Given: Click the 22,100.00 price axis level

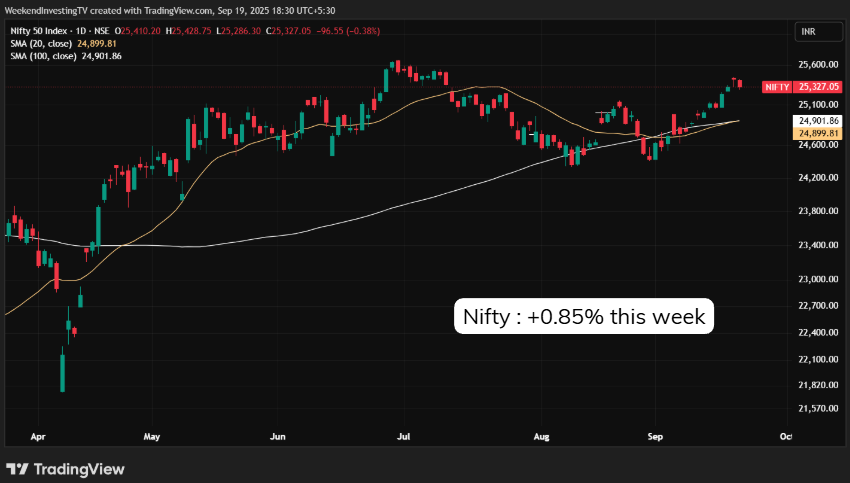Looking at the screenshot, I should pos(819,359).
